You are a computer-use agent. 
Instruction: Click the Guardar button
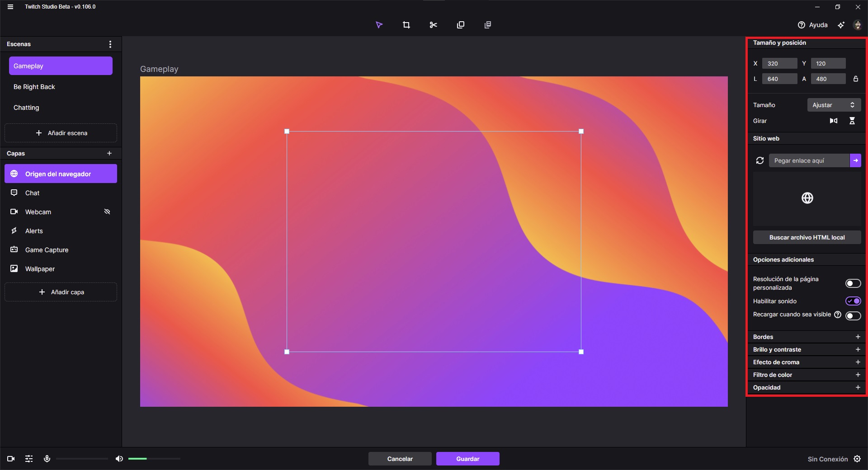coord(467,459)
